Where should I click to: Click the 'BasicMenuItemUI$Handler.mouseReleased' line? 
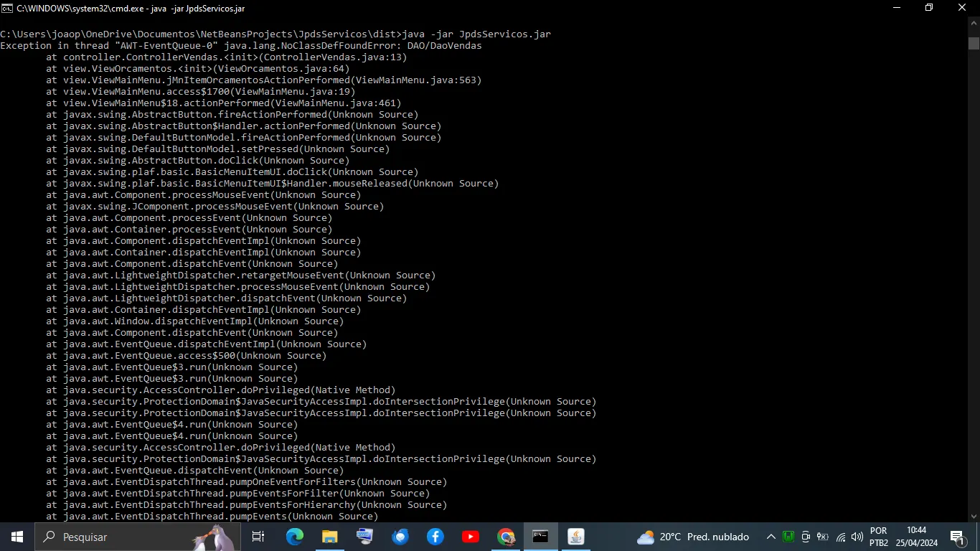[273, 184]
